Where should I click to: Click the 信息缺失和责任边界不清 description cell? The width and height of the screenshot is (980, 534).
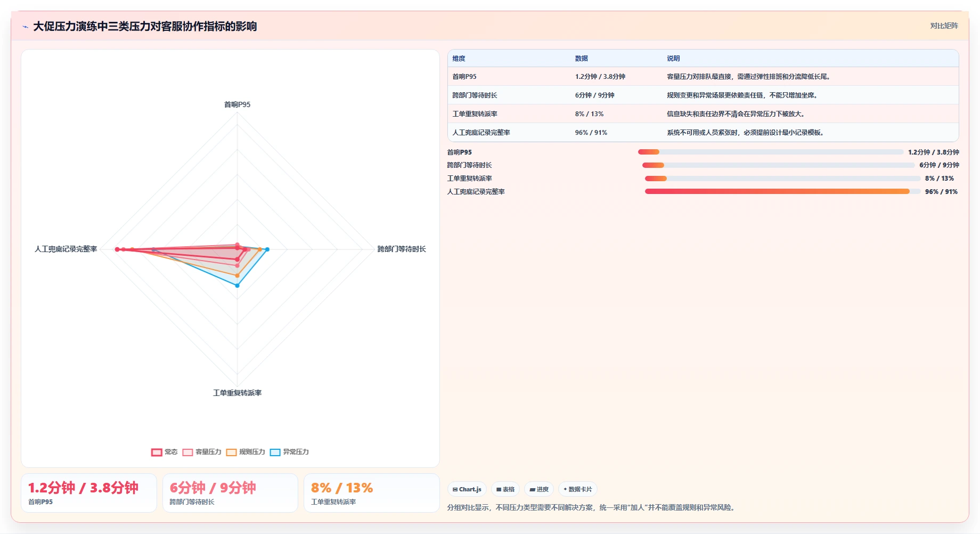pyautogui.click(x=810, y=114)
